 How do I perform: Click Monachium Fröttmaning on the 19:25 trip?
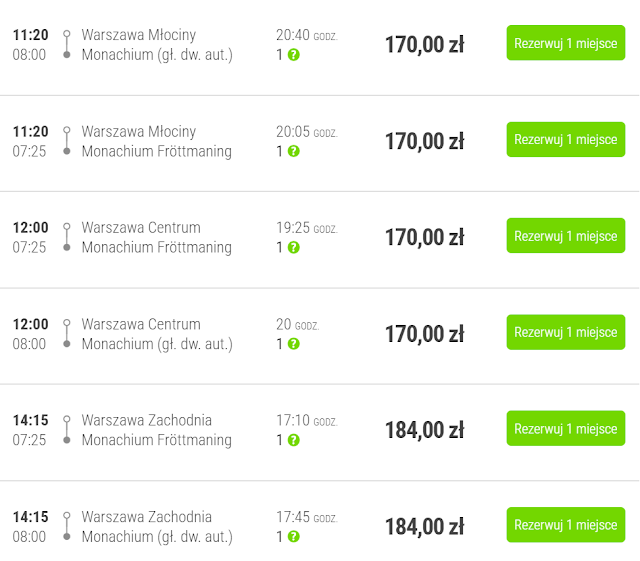click(156, 247)
